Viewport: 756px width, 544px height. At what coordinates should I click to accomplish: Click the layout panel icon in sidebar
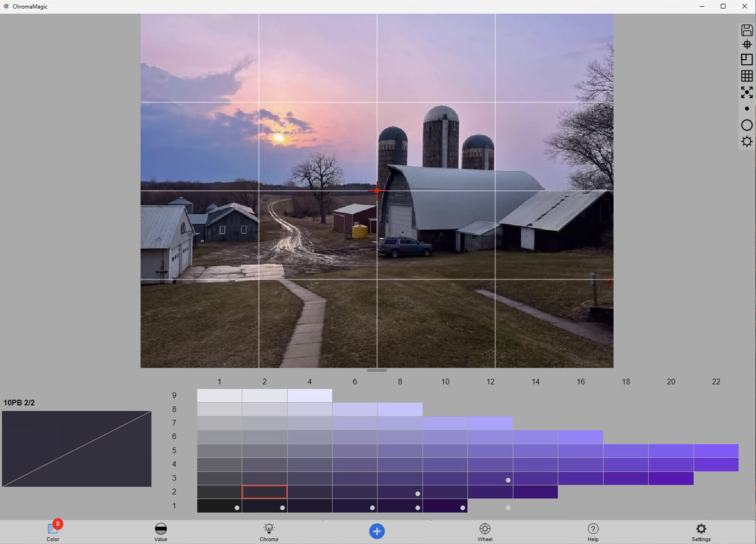click(x=747, y=60)
